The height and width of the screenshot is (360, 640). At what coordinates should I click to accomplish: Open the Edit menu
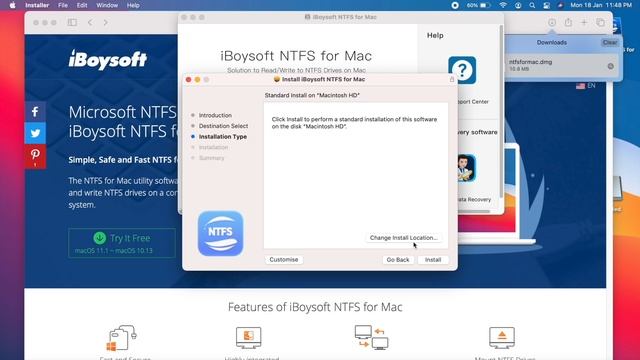coord(82,5)
